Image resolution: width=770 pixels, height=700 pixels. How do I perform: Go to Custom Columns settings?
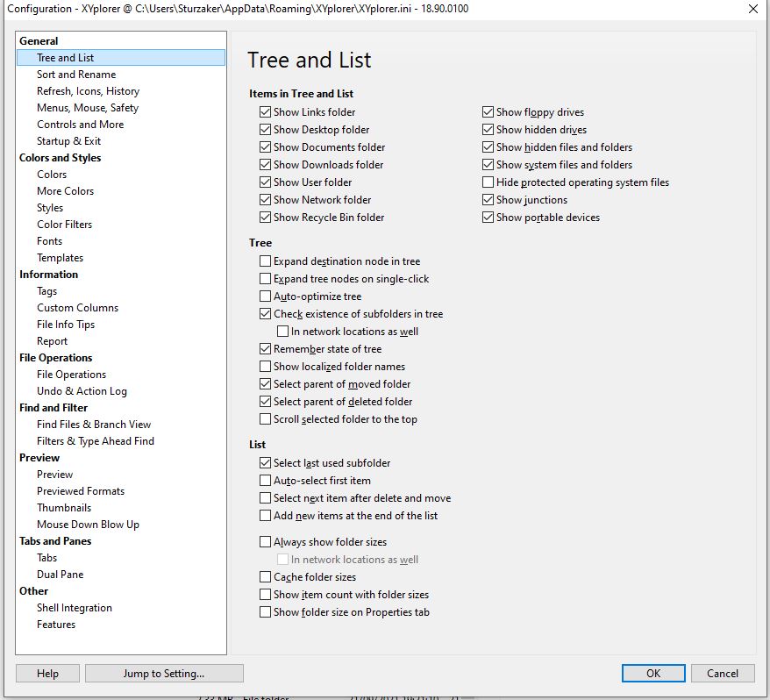coord(77,308)
